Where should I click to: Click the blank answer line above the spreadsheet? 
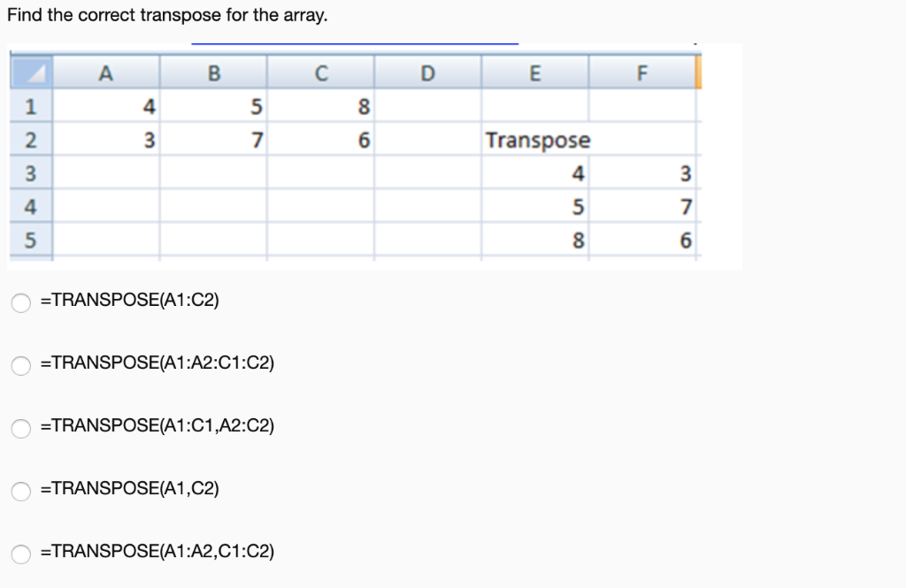(x=354, y=39)
